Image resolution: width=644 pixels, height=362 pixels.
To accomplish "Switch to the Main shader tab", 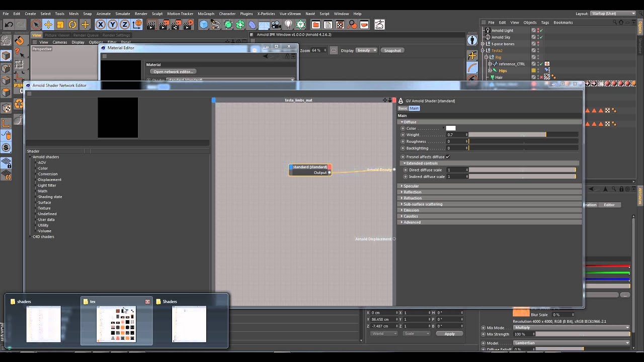I will [414, 109].
